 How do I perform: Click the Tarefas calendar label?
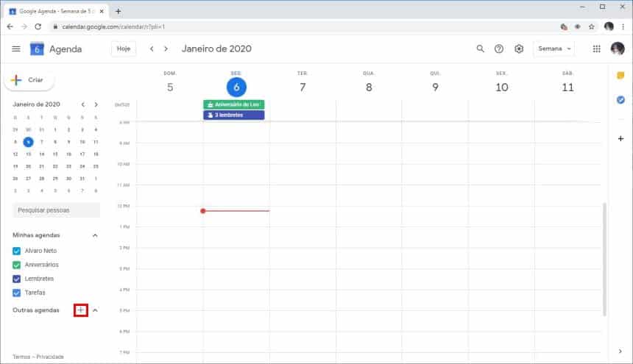click(35, 293)
